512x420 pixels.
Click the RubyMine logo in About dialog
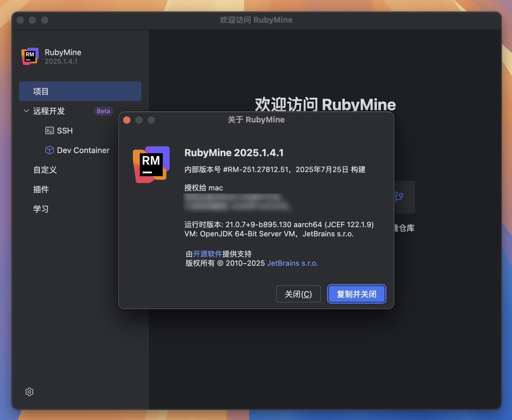pos(151,164)
